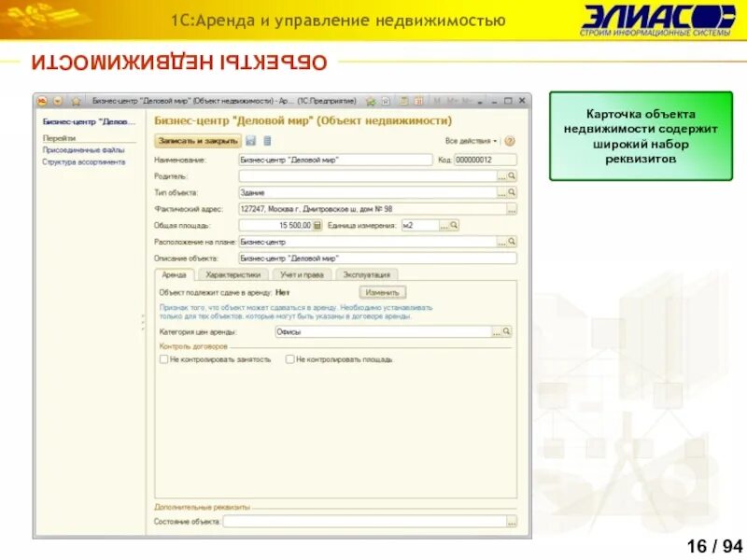Click the Состояние объекта input field
This screenshot has width=747, height=560.
(365, 522)
